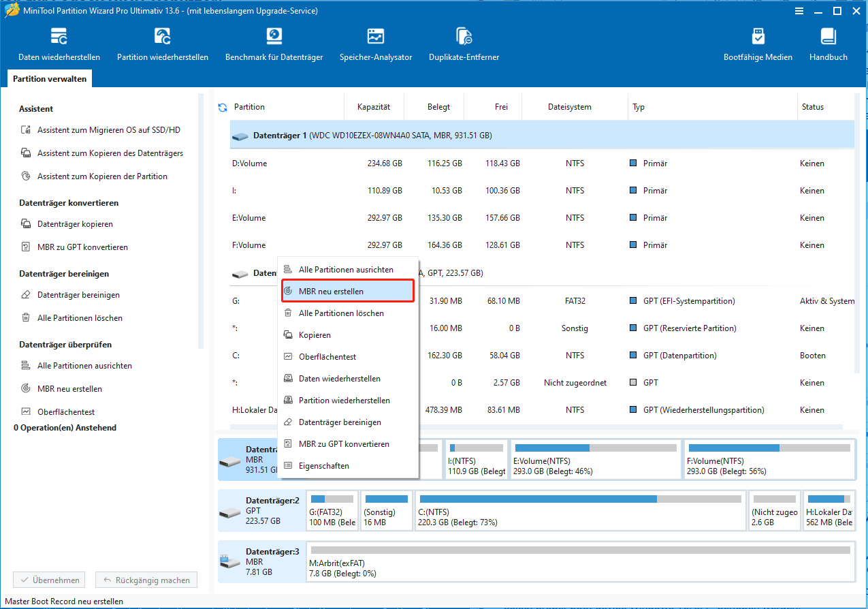This screenshot has height=609, width=868.
Task: Select Alle Partitionen ausrichten in context menu
Action: [348, 270]
